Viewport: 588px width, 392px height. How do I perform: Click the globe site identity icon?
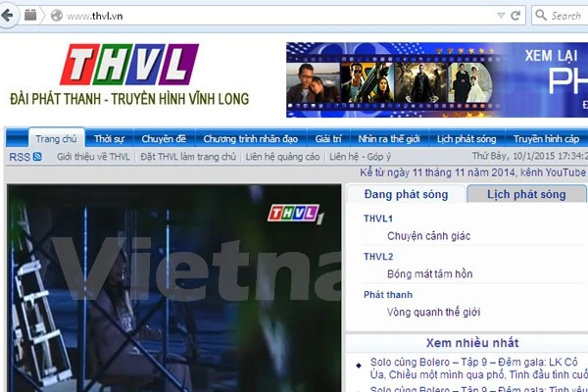pos(57,16)
